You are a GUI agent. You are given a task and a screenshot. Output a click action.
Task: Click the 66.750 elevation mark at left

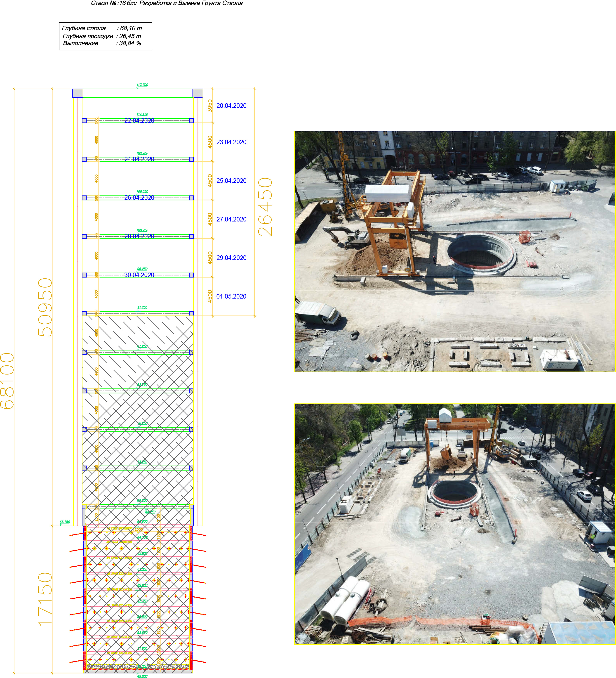point(65,522)
